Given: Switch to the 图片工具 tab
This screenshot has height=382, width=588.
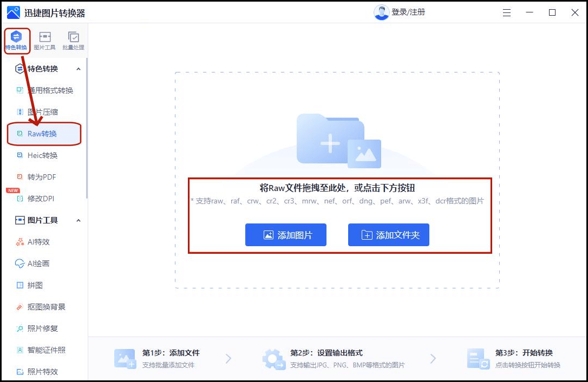Looking at the screenshot, I should (44, 41).
